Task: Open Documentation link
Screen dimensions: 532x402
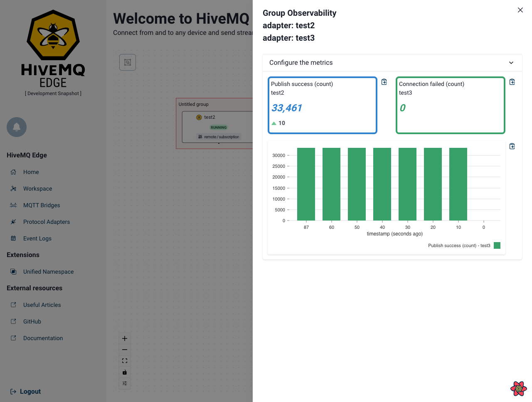Action: 43,338
